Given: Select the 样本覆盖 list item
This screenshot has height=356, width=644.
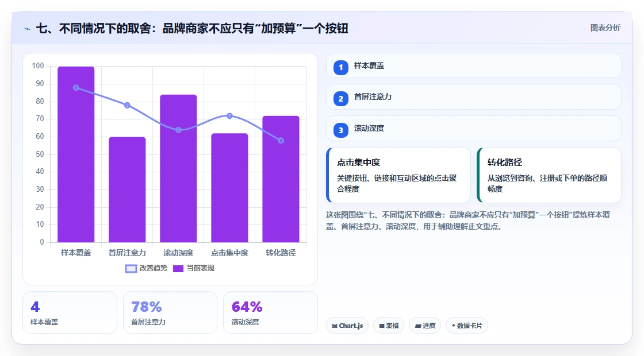Looking at the screenshot, I should coord(474,65).
